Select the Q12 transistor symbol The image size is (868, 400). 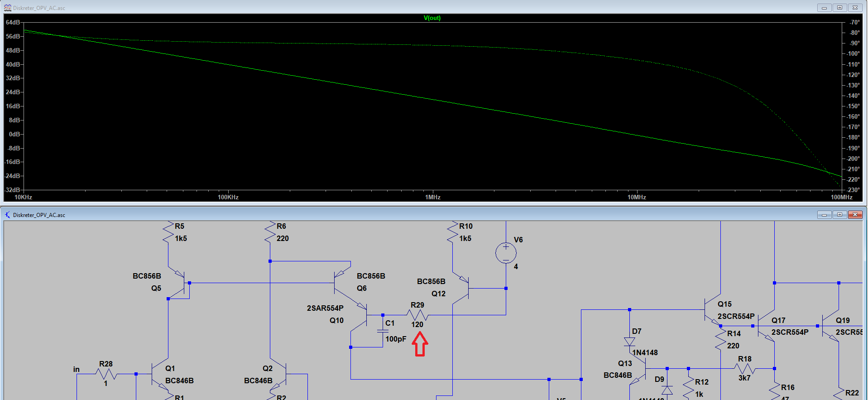(461, 288)
